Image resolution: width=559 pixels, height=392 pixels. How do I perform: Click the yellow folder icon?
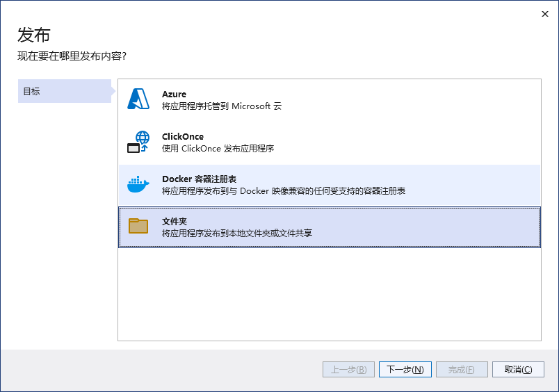138,226
